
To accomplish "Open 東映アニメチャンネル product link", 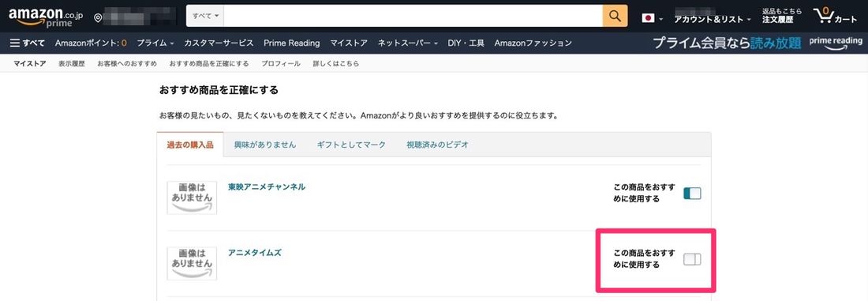I will pyautogui.click(x=267, y=186).
